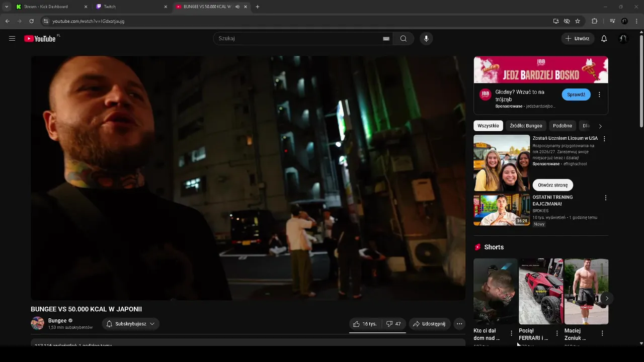The width and height of the screenshot is (644, 362).
Task: Open the JEDZ BARDZIEJ BOSKO banner
Action: click(x=541, y=69)
